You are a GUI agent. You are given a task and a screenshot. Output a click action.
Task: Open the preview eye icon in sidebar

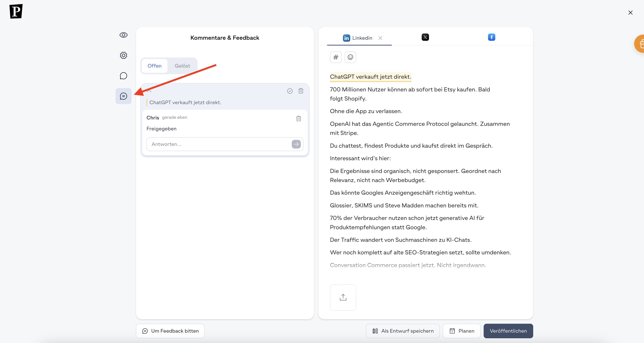pyautogui.click(x=124, y=35)
